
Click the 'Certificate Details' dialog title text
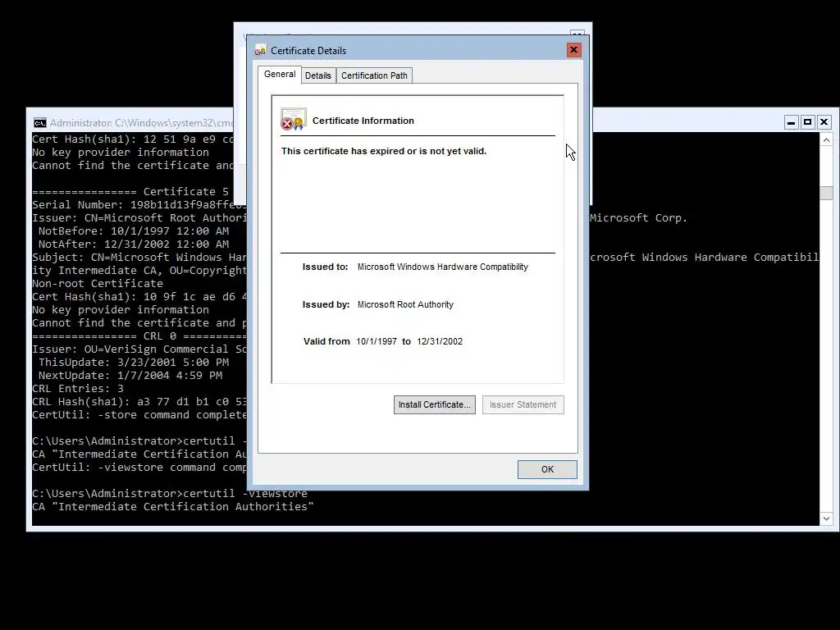click(x=308, y=50)
